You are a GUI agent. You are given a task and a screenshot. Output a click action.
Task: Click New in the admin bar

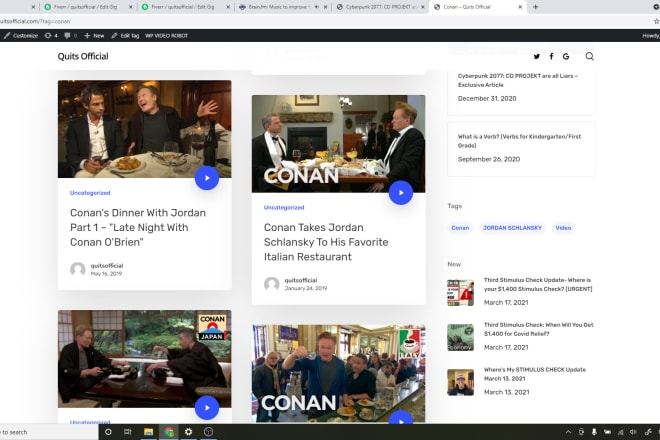coord(94,36)
